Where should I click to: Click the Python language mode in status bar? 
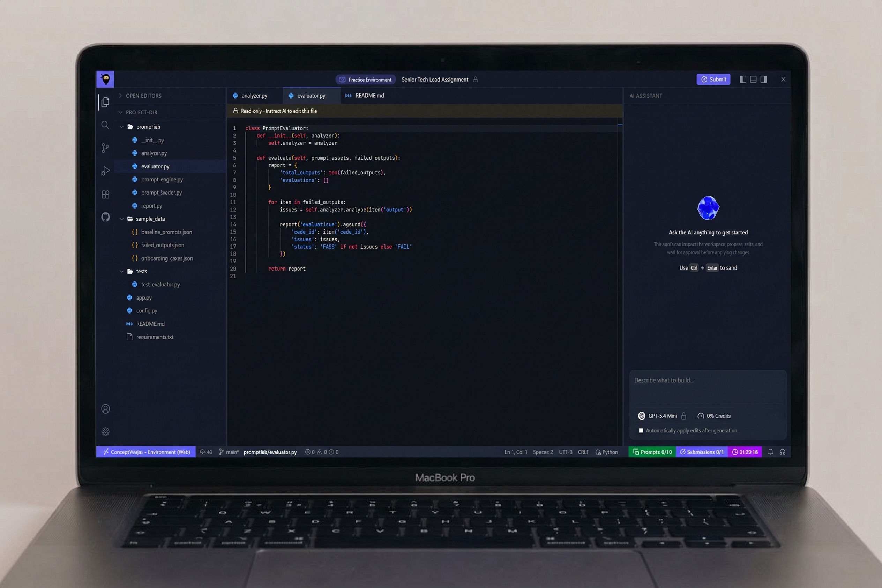606,452
